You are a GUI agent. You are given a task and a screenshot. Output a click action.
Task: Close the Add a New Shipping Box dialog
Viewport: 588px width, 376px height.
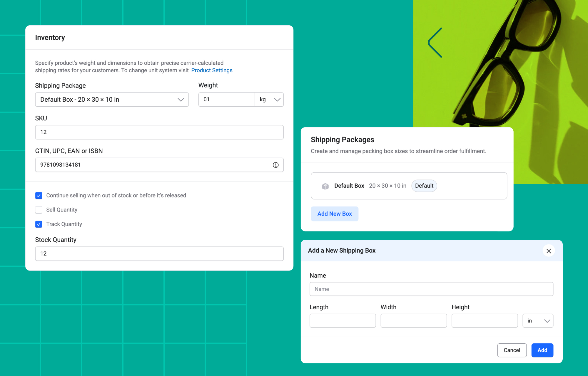pos(548,251)
